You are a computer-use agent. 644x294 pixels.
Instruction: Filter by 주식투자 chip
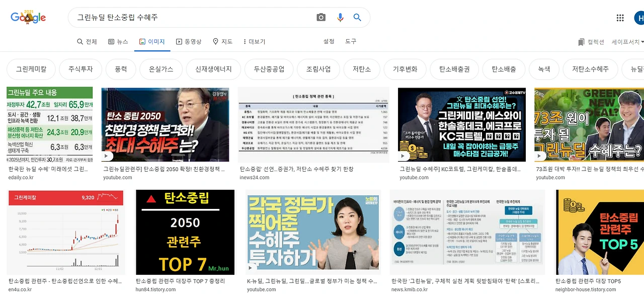tap(80, 69)
